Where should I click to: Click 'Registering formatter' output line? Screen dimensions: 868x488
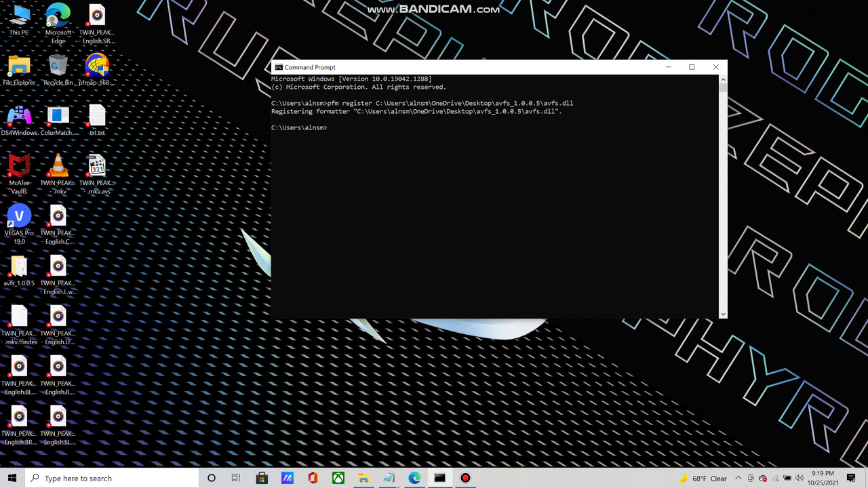pyautogui.click(x=416, y=111)
